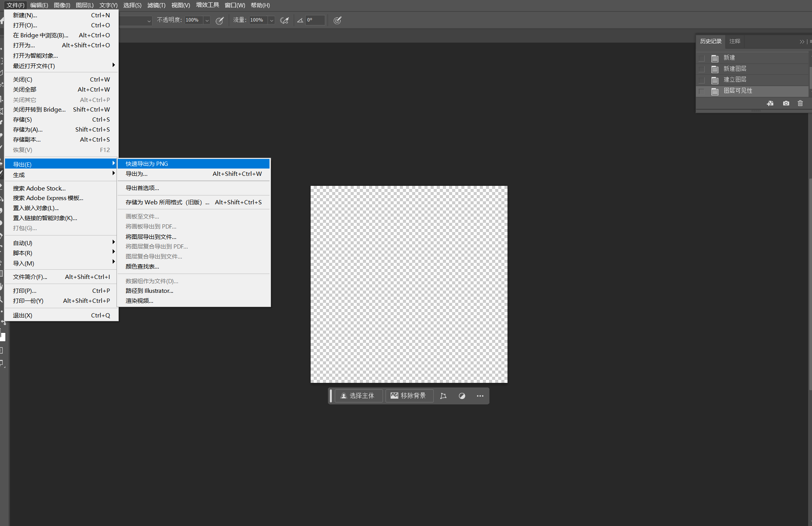Image resolution: width=812 pixels, height=526 pixels.
Task: Expand the Import (导入) submenu
Action: [61, 263]
